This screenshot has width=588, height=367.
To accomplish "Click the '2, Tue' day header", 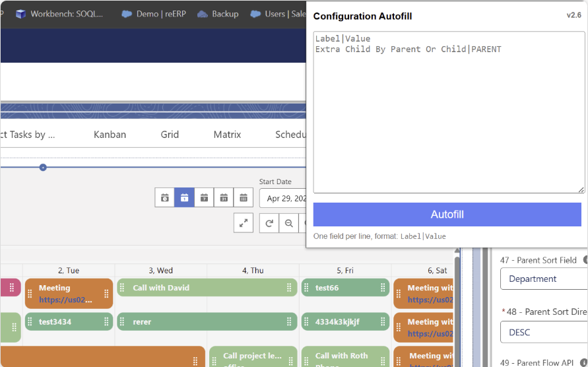I will click(69, 270).
